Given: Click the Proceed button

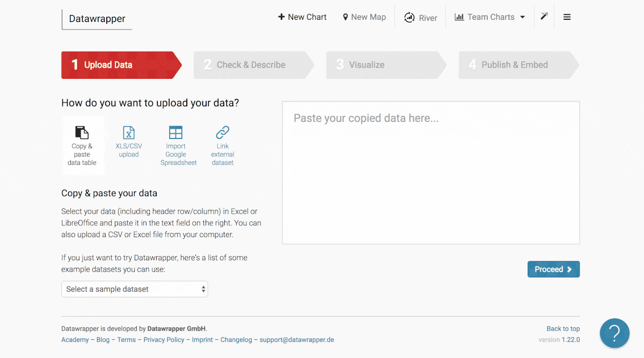Looking at the screenshot, I should 553,269.
